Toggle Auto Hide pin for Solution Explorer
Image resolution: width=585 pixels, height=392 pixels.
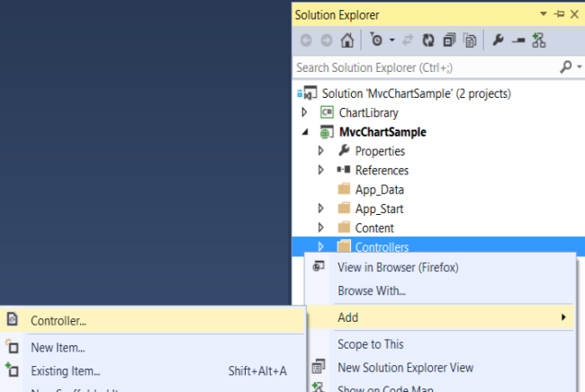(559, 14)
